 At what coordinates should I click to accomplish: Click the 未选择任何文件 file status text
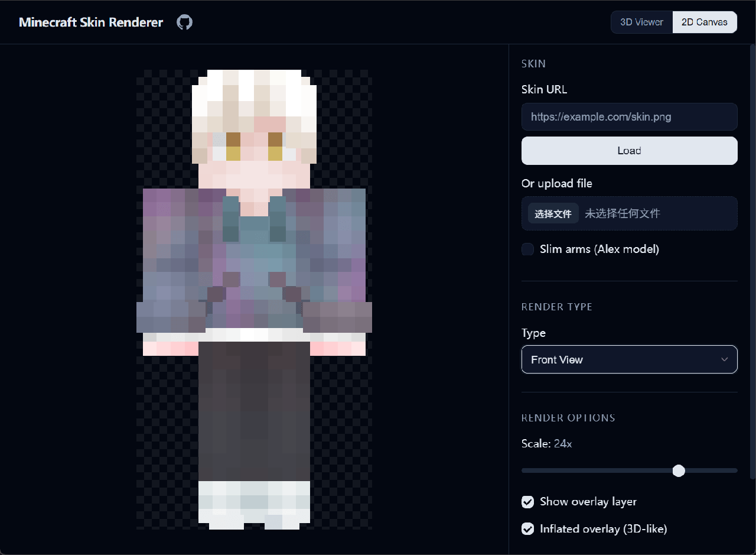coord(622,214)
